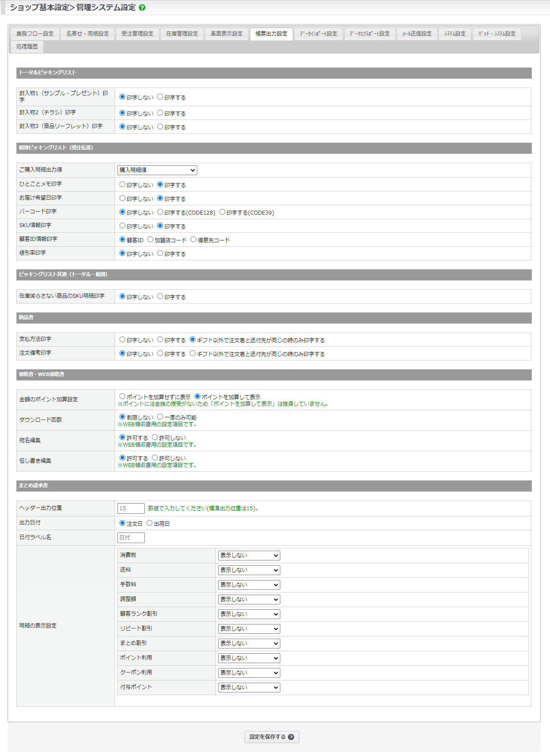This screenshot has height=756, width=550.
Task: Expand the 消費税 display dropdown
Action: point(249,556)
